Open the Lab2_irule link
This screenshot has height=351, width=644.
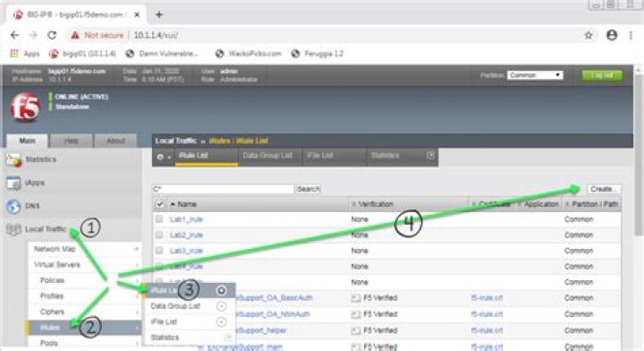click(186, 235)
